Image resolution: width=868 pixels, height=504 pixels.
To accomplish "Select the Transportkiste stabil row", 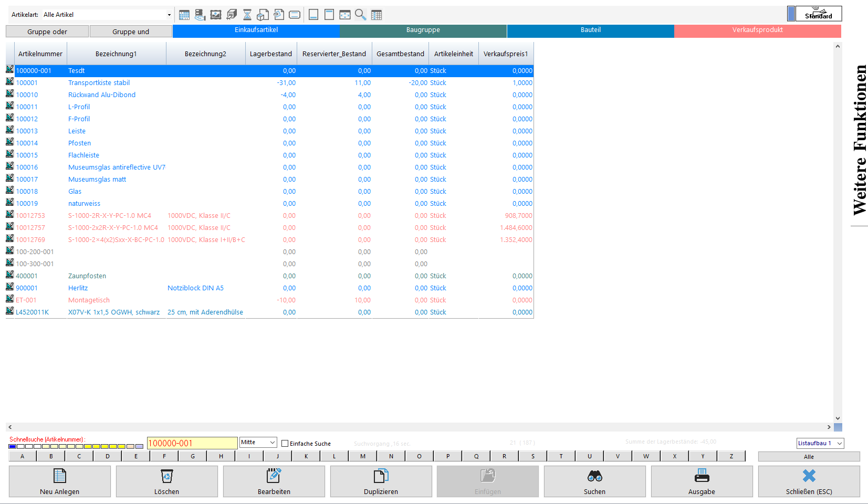I will (99, 83).
